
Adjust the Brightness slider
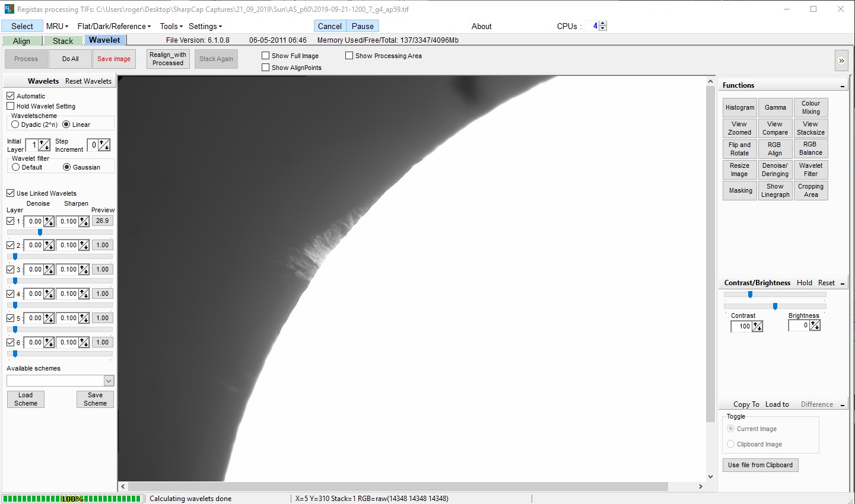click(x=775, y=307)
